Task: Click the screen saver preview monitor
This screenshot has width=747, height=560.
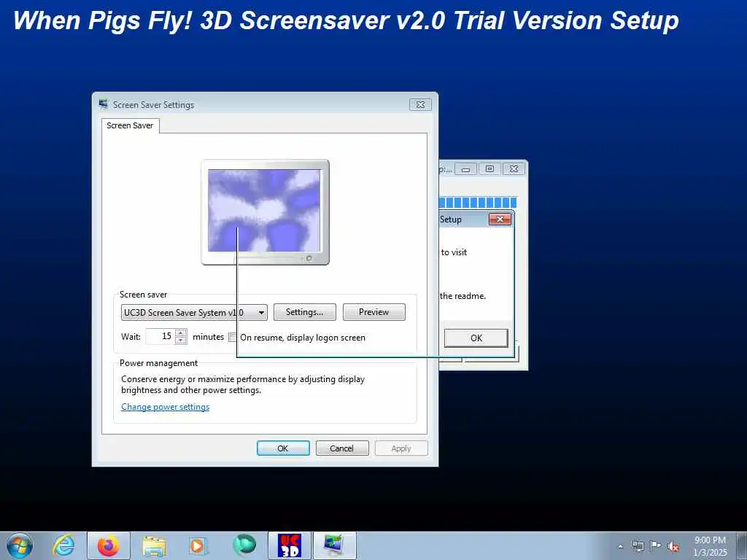Action: (265, 212)
